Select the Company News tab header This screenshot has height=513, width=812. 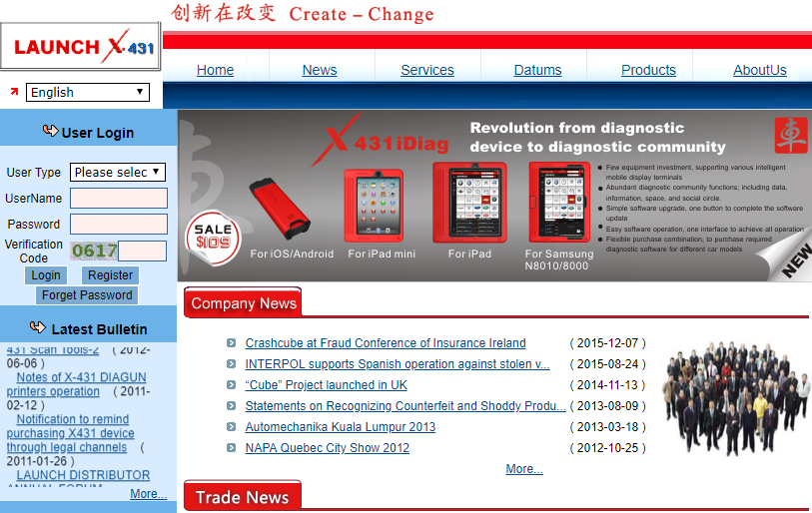click(x=243, y=302)
